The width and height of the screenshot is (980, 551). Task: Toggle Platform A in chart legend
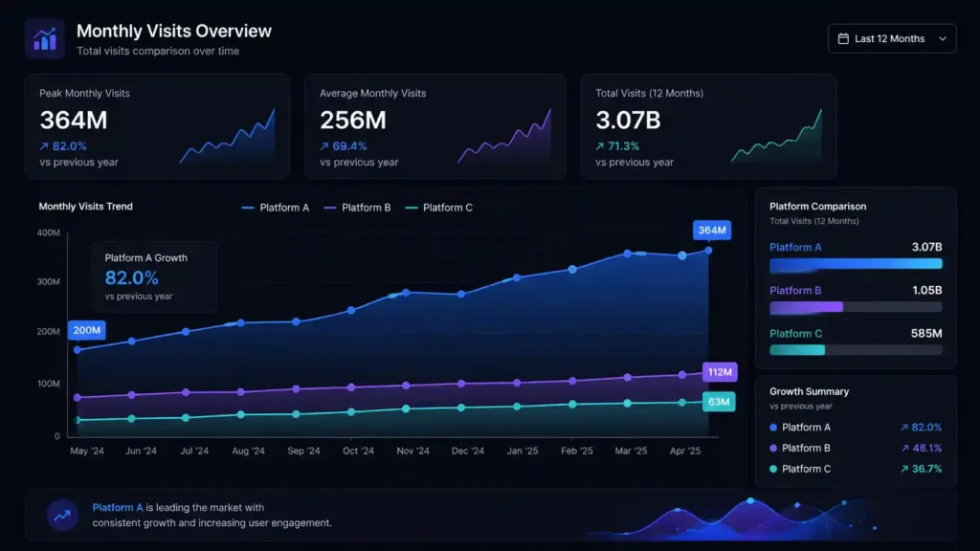[275, 208]
